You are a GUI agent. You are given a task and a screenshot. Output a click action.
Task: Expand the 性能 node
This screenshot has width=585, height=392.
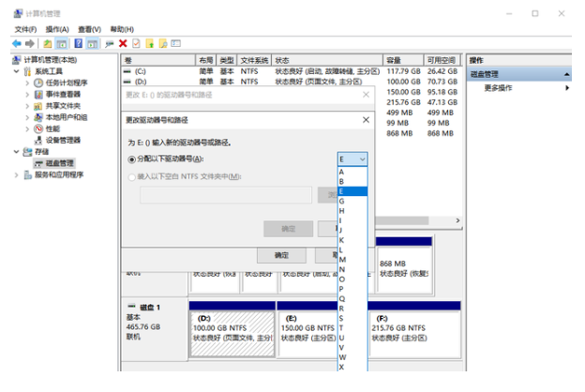point(27,128)
